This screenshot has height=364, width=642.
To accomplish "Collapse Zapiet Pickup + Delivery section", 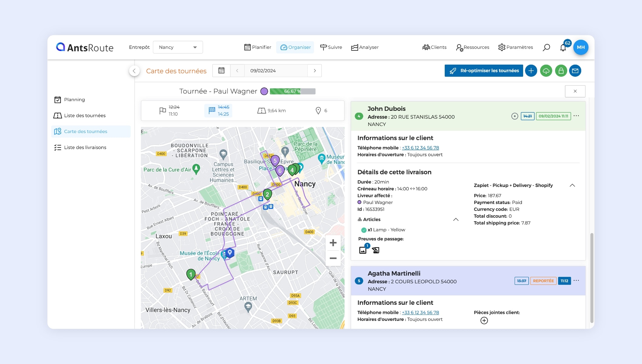I will pyautogui.click(x=572, y=185).
